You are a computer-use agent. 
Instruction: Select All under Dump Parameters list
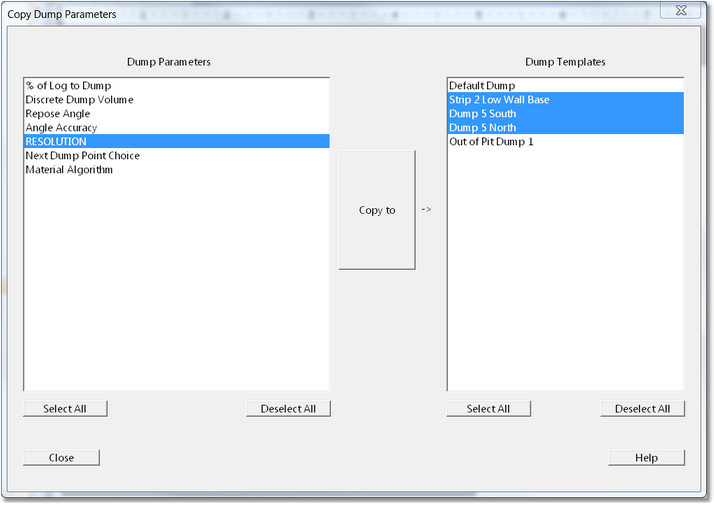click(x=65, y=408)
